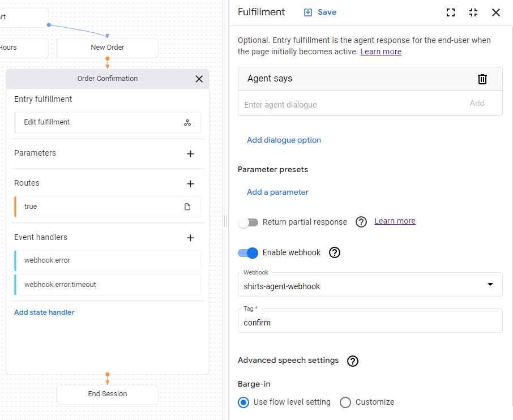
Task: Open webhook.error.timeout event handler
Action: (108, 285)
